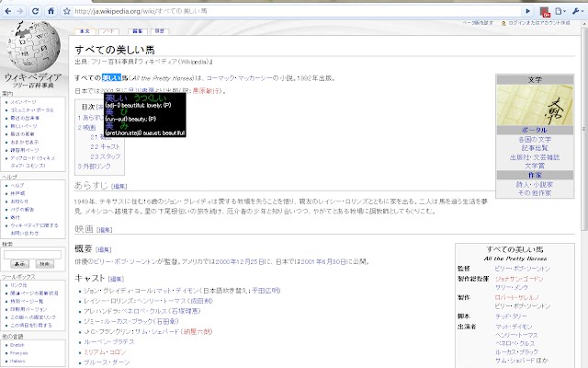Open 新しいページ sidebar link

[24, 126]
